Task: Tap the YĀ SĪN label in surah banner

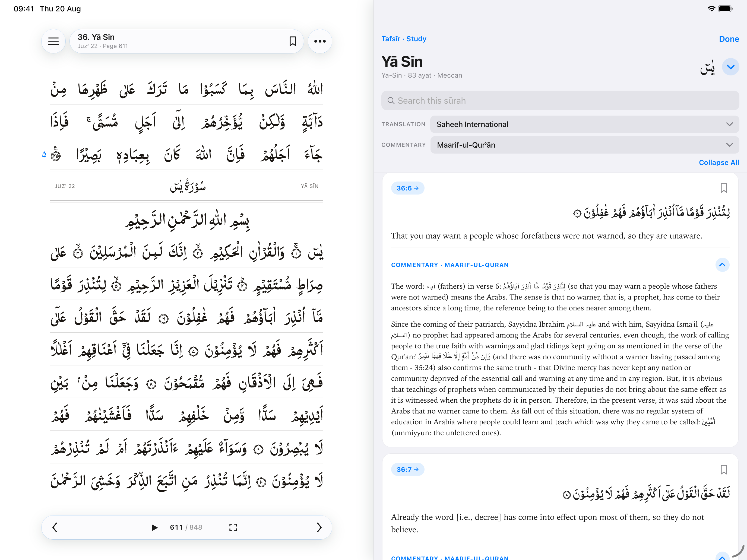Action: click(310, 186)
